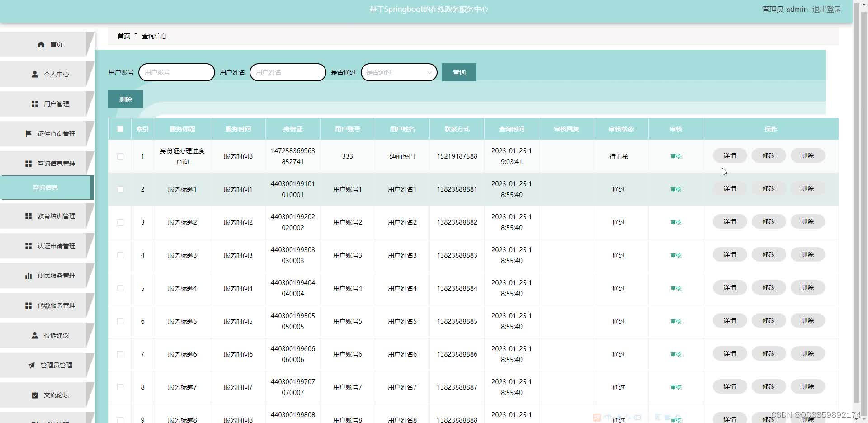This screenshot has width=868, height=423.
Task: Click 修改 for row 3 服务标题2
Action: point(769,221)
